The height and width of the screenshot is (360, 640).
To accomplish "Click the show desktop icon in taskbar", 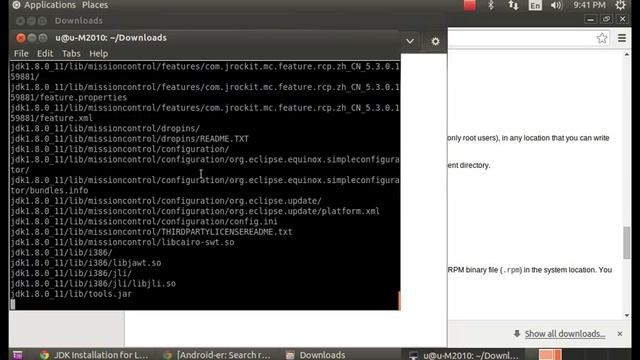I will coord(18,355).
